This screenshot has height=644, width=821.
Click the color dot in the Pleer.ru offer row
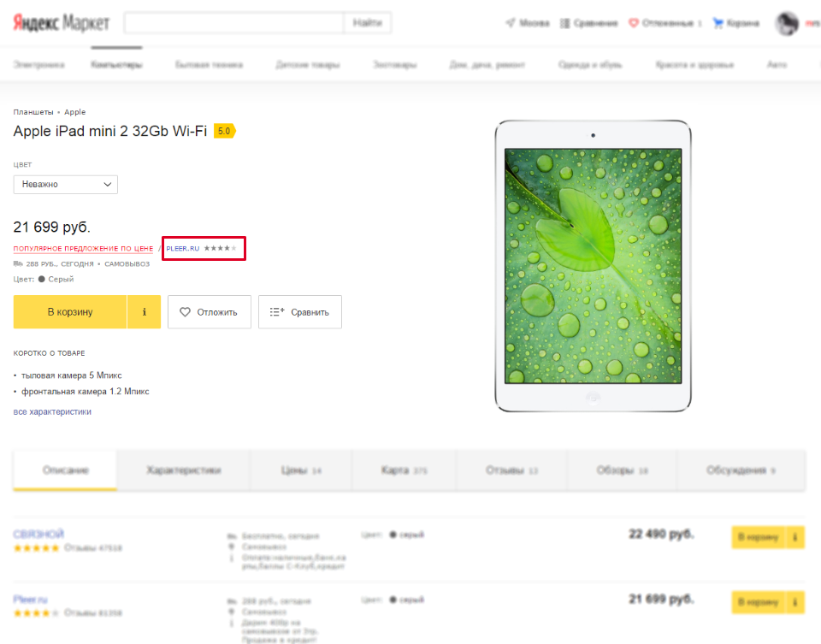393,600
